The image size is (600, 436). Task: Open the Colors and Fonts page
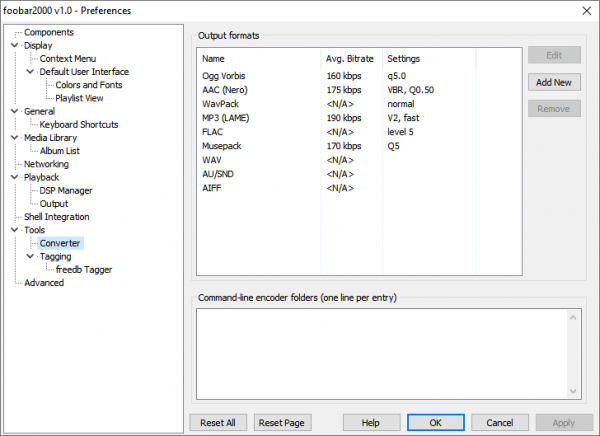[89, 85]
